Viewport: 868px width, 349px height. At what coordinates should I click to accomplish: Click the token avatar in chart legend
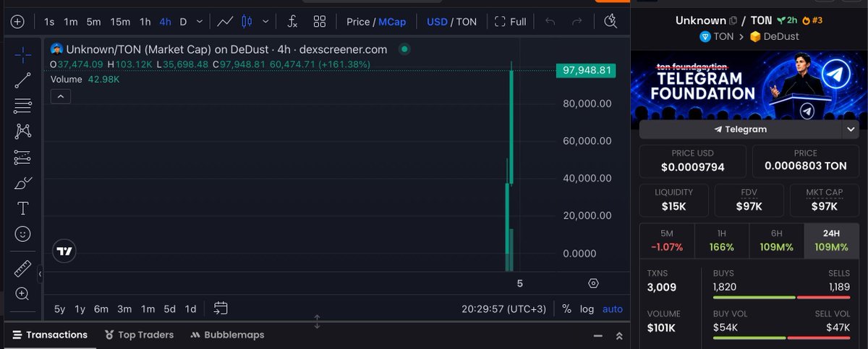coord(56,49)
